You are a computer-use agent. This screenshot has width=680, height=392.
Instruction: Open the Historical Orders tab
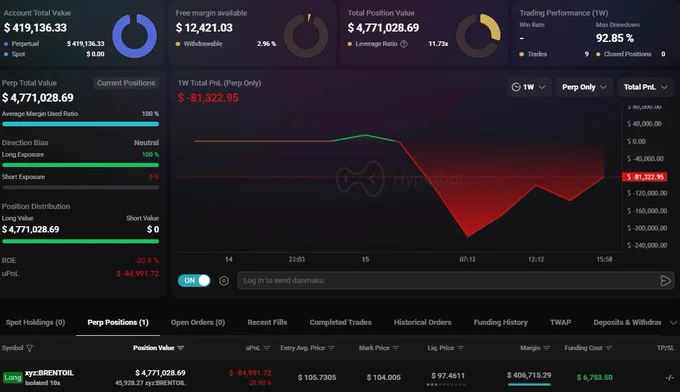422,322
